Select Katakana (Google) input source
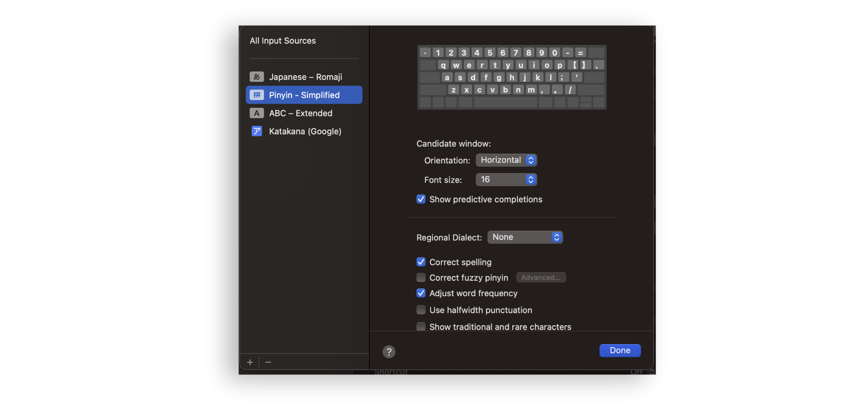This screenshot has width=868, height=410. [x=304, y=131]
